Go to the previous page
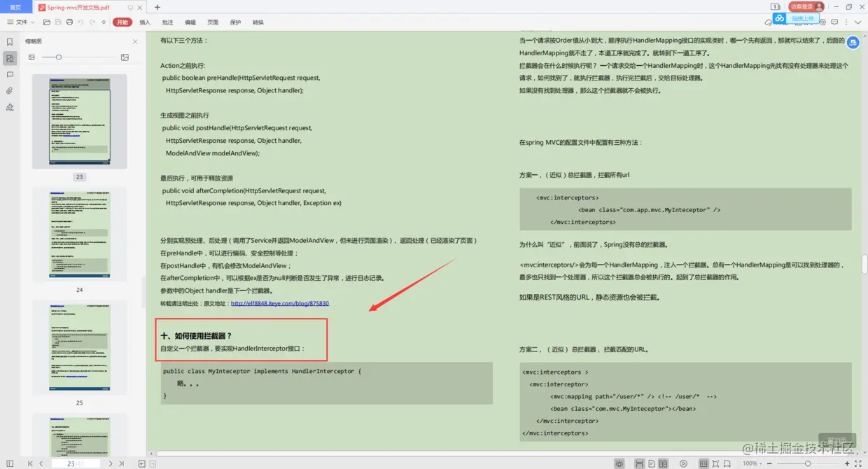868x469 pixels. [41, 463]
